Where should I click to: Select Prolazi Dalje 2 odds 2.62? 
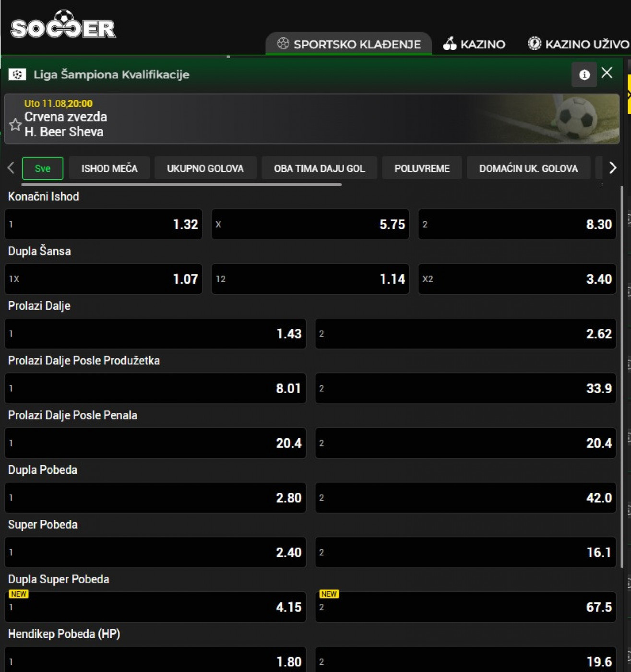tap(465, 334)
